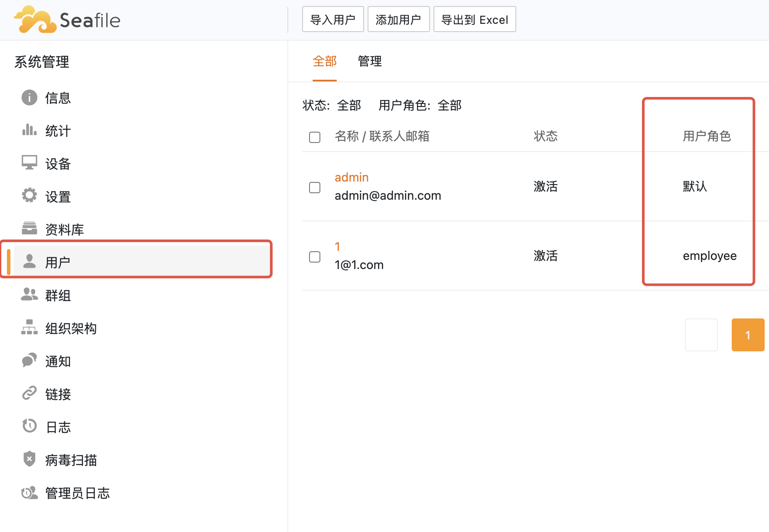This screenshot has width=769, height=532.
Task: Check the box for admin user
Action: coord(315,188)
